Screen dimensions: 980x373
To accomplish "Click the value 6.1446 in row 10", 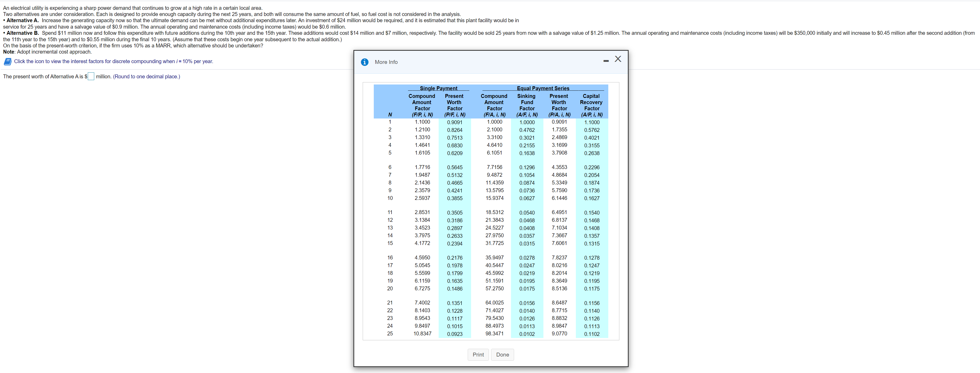I will click(559, 198).
